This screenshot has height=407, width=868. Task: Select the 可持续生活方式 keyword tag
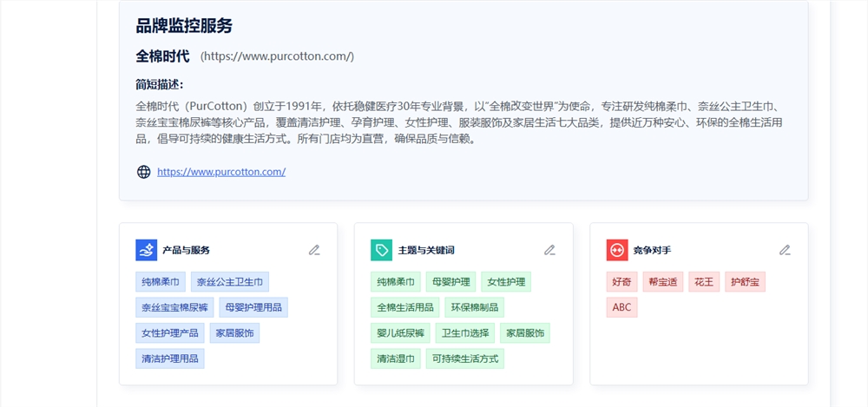(x=465, y=358)
